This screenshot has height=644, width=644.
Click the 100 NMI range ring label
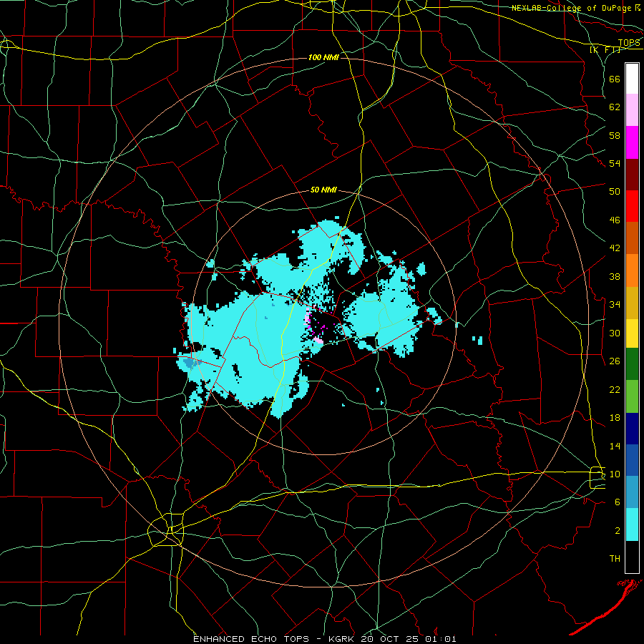point(323,57)
